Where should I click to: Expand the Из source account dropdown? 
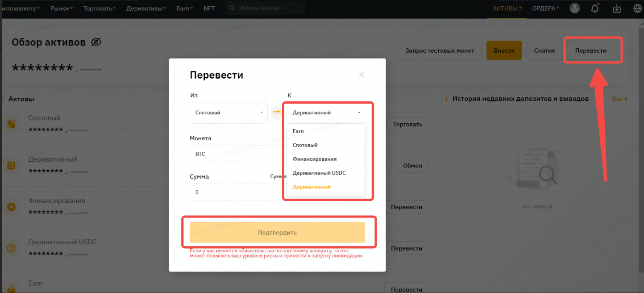click(x=229, y=113)
